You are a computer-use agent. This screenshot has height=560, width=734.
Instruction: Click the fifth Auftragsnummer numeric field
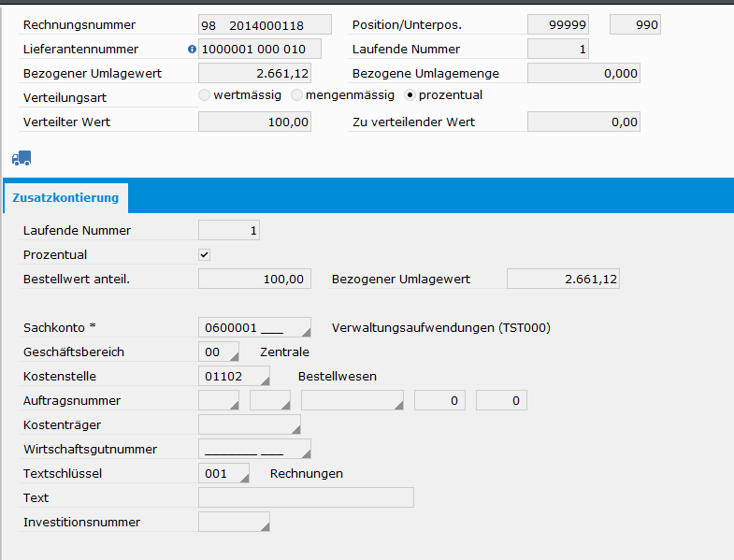click(x=501, y=400)
